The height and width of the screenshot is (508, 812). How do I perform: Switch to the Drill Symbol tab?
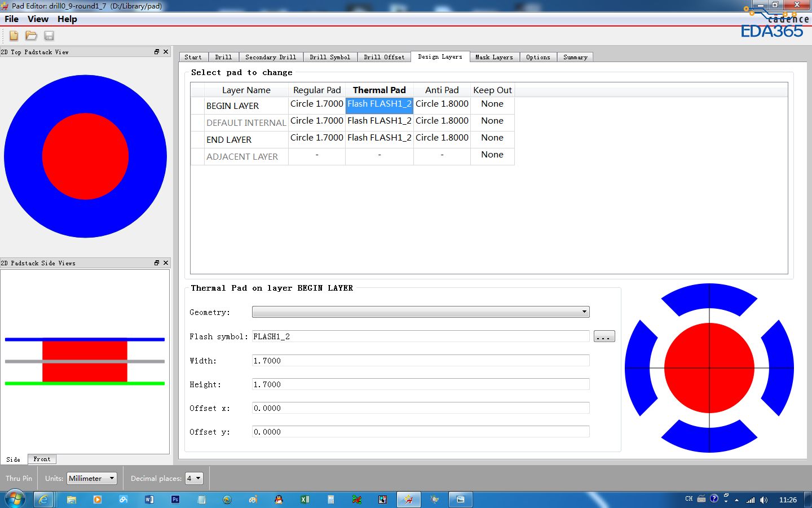tap(330, 57)
